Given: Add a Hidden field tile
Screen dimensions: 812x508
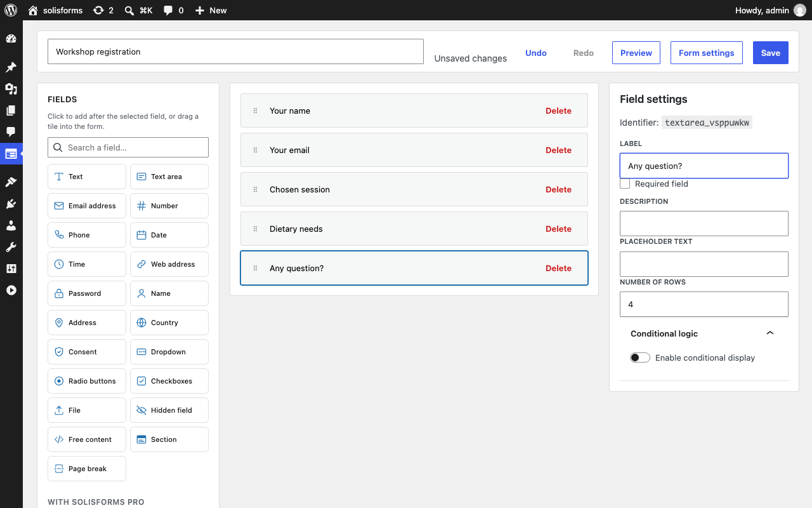Looking at the screenshot, I should coord(169,410).
